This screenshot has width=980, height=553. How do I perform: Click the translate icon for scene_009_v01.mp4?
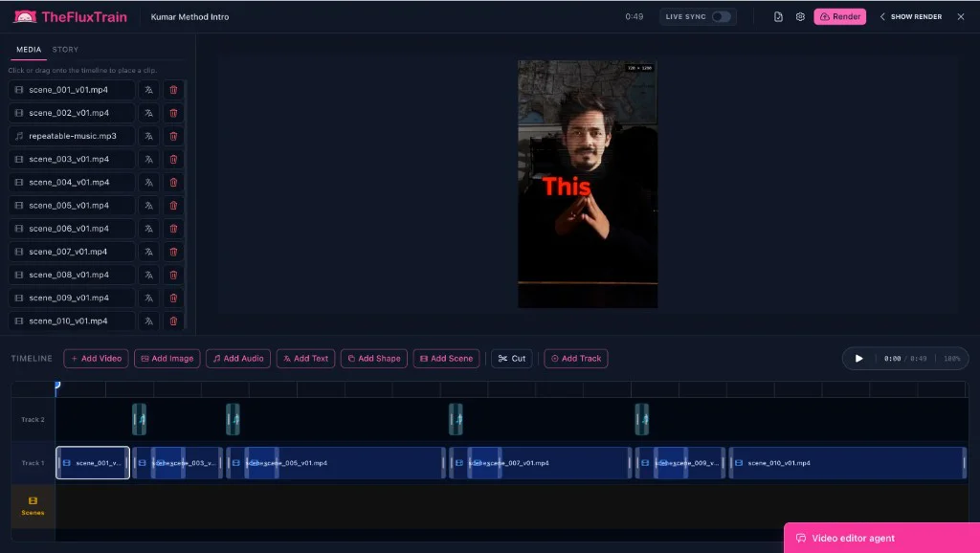[x=148, y=299]
